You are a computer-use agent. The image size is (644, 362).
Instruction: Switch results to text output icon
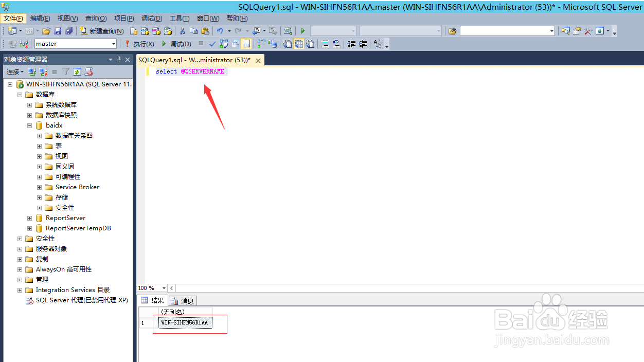[x=287, y=44]
